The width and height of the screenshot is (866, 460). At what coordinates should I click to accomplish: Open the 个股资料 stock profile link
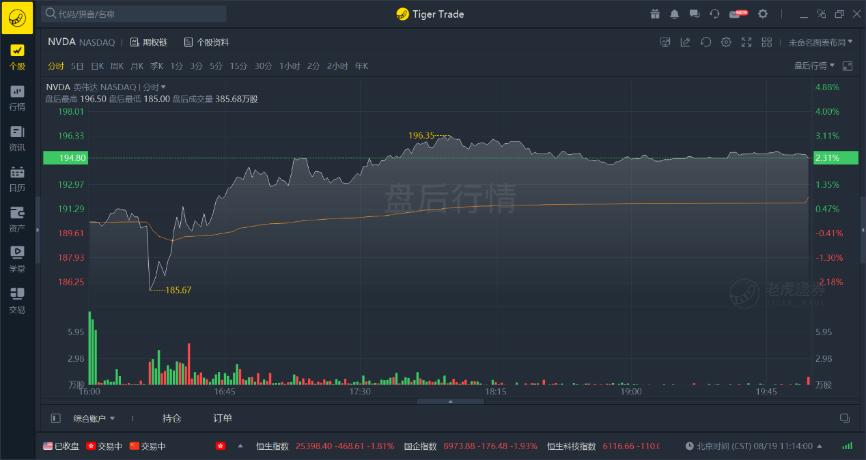click(206, 42)
